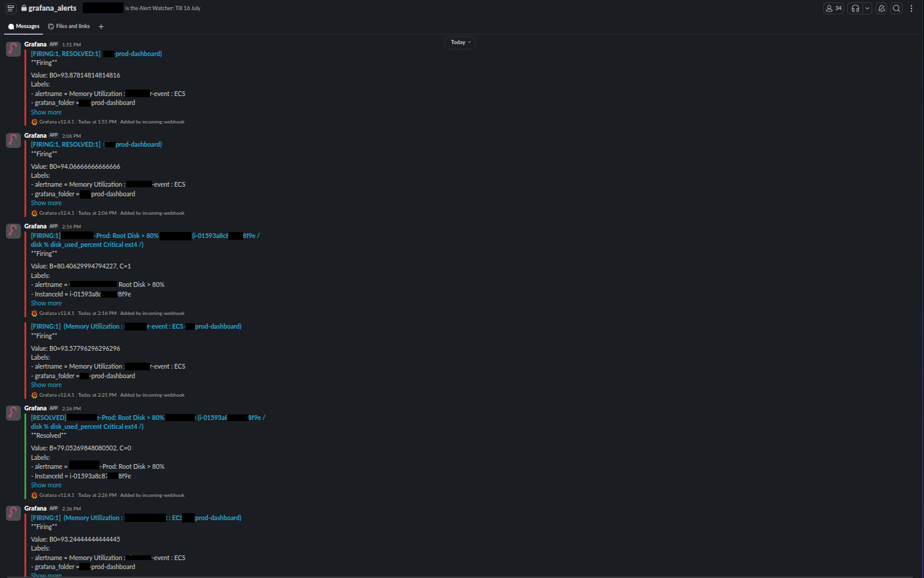
Task: Open the FIRING:1 Root Disk > 80% alert title
Action: (145, 240)
